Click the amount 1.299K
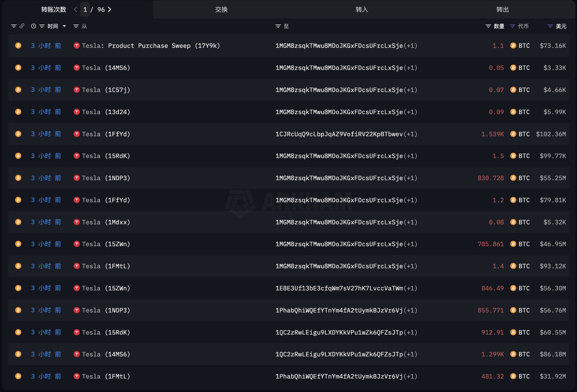The image size is (577, 392). [492, 354]
